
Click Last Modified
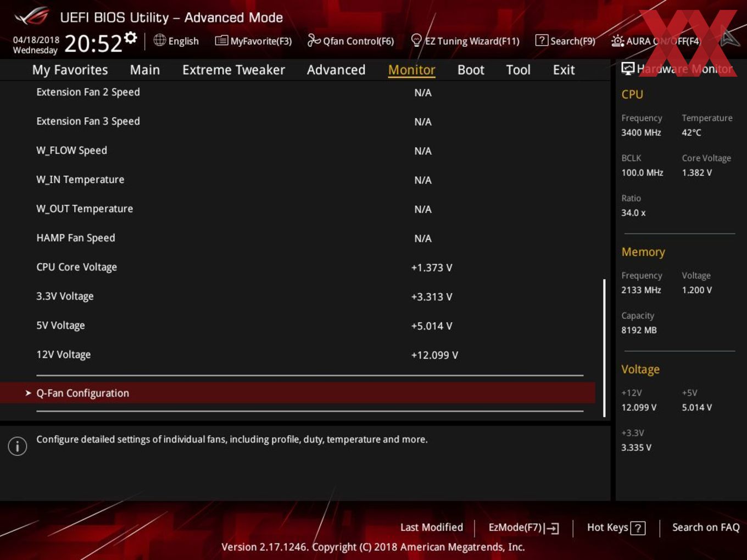tap(431, 527)
